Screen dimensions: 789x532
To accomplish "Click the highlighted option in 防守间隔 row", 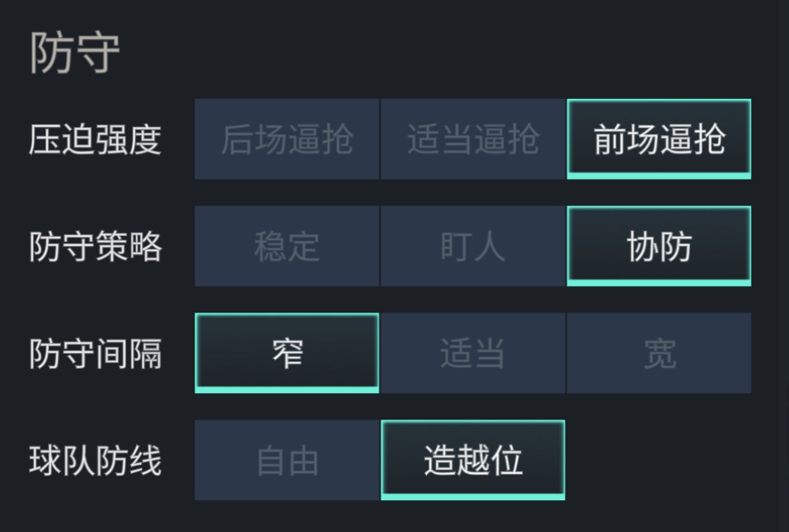I will 287,353.
